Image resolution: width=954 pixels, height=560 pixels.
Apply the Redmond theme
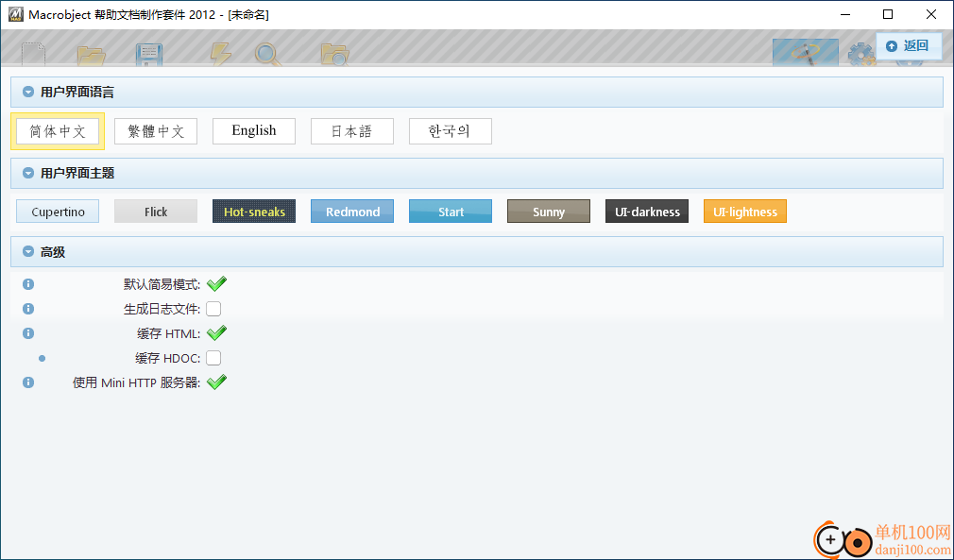[x=352, y=212]
